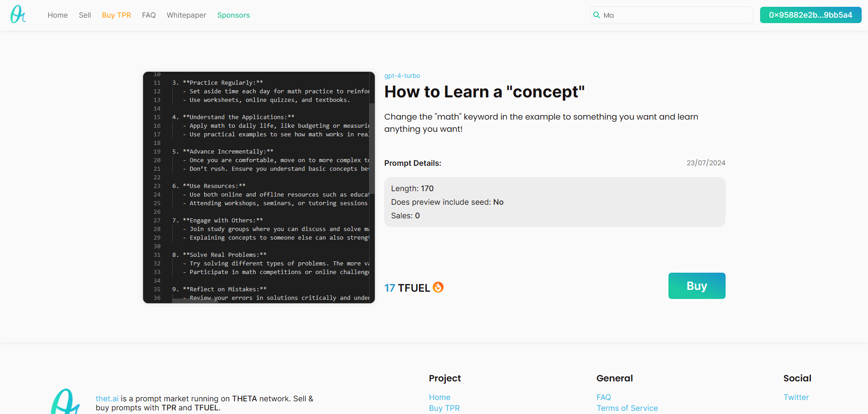Screen dimensions: 868x414
Task: Click the line starting "Set aside time each day"
Action: [x=276, y=91]
